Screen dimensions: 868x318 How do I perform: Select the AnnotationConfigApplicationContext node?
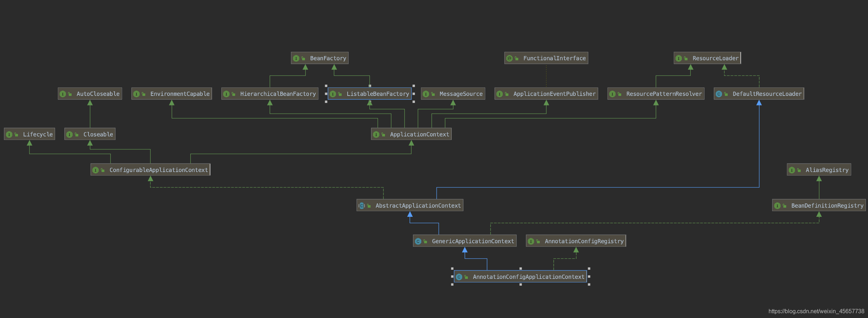point(520,277)
